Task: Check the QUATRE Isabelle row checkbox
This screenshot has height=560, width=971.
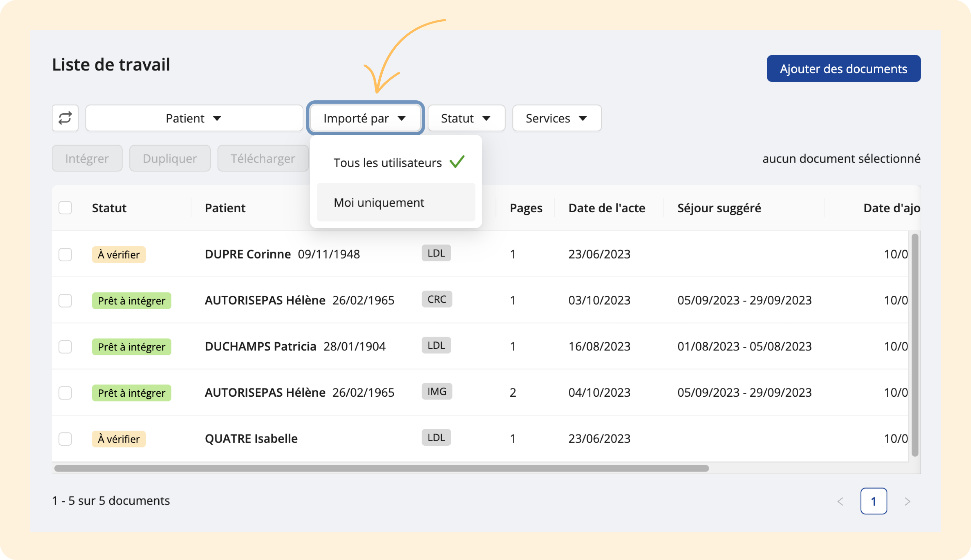Action: [x=65, y=439]
